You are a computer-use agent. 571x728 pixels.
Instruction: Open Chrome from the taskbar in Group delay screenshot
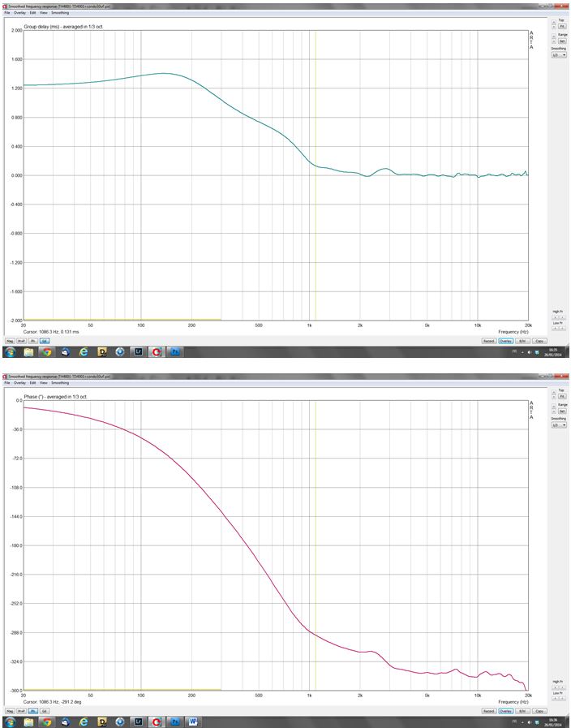tap(47, 352)
